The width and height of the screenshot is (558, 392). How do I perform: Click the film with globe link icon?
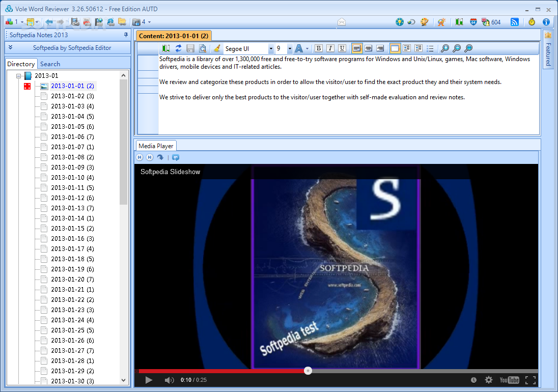pyautogui.click(x=99, y=22)
